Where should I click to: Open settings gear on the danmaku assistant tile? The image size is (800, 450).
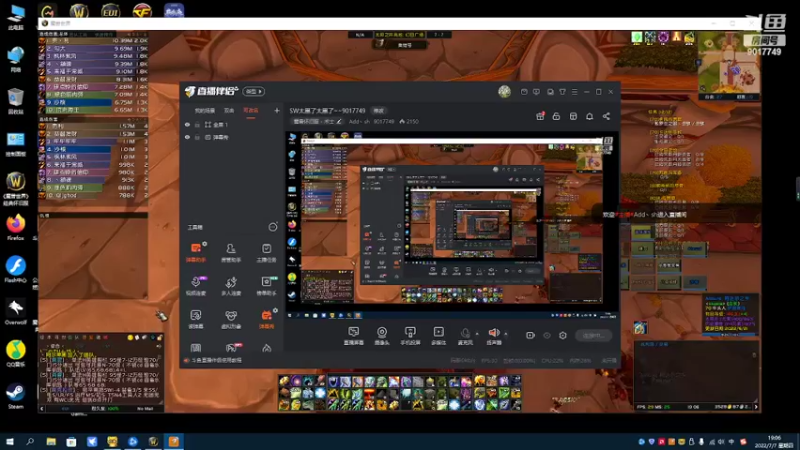click(204, 244)
